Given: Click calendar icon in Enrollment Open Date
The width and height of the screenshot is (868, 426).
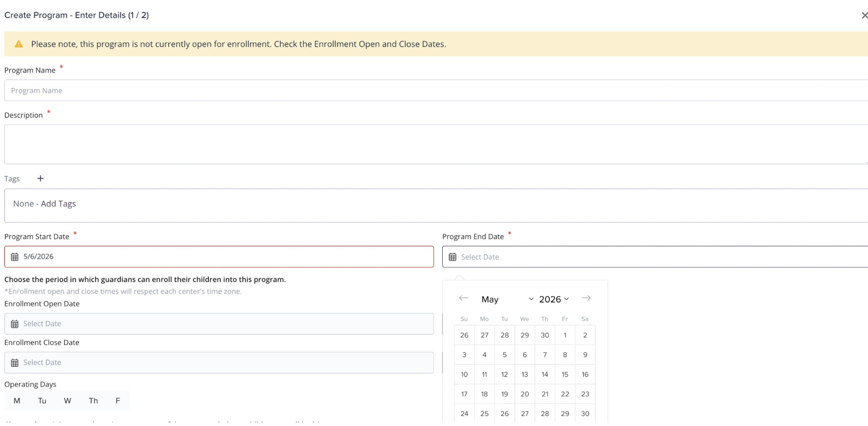Looking at the screenshot, I should [x=14, y=324].
